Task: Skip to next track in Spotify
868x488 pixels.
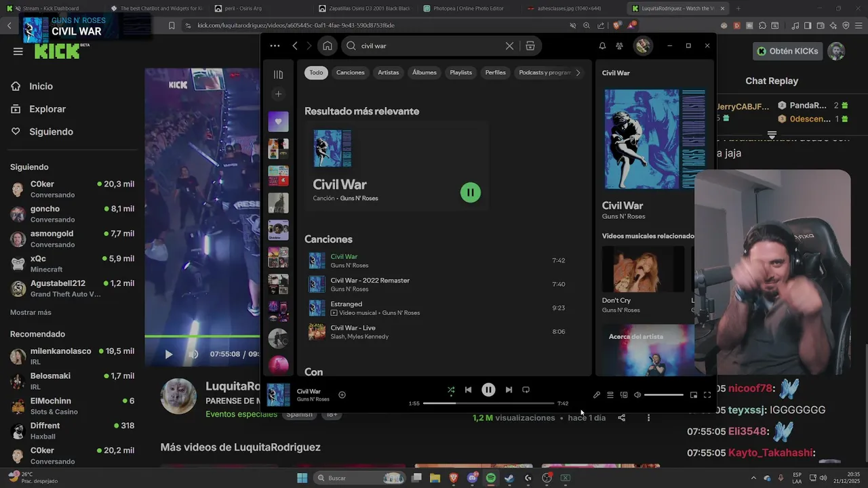Action: pos(509,390)
